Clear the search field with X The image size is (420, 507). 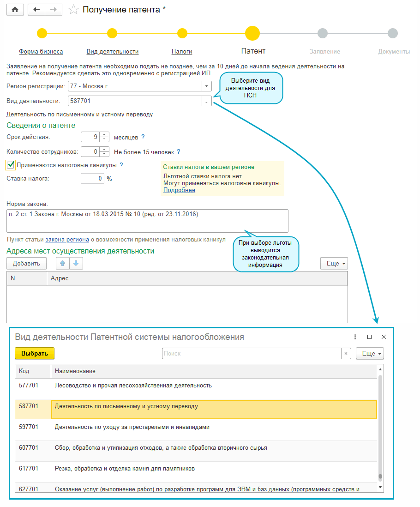pos(346,353)
